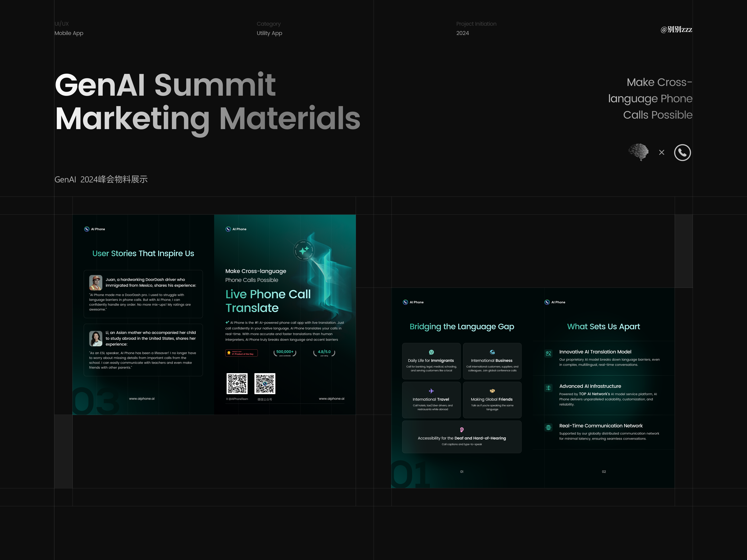Click the "User Stories That Inspire Us" heading
This screenshot has height=560, width=747.
(143, 254)
